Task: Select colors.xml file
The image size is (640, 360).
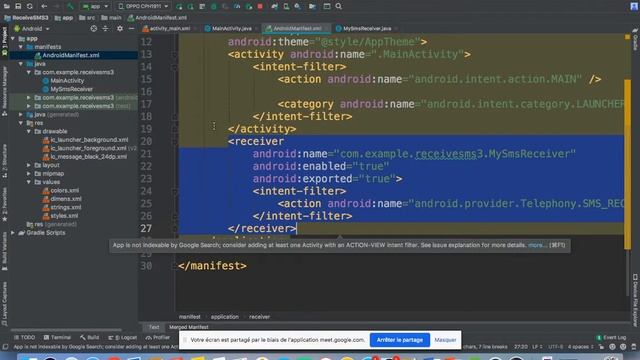Action: (61, 191)
